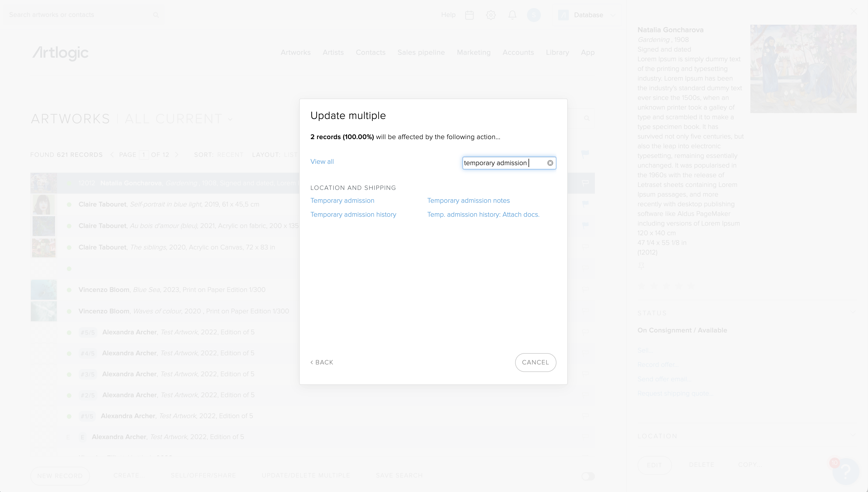The width and height of the screenshot is (868, 492).
Task: Toggle green status dot for Blue Sea
Action: click(x=69, y=290)
